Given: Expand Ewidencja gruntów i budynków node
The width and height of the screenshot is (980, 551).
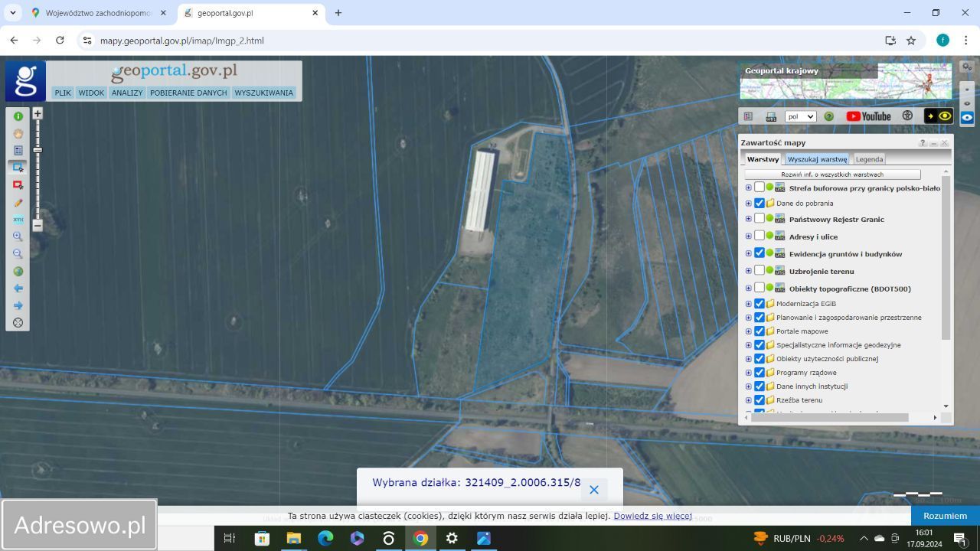Looking at the screenshot, I should coord(749,253).
